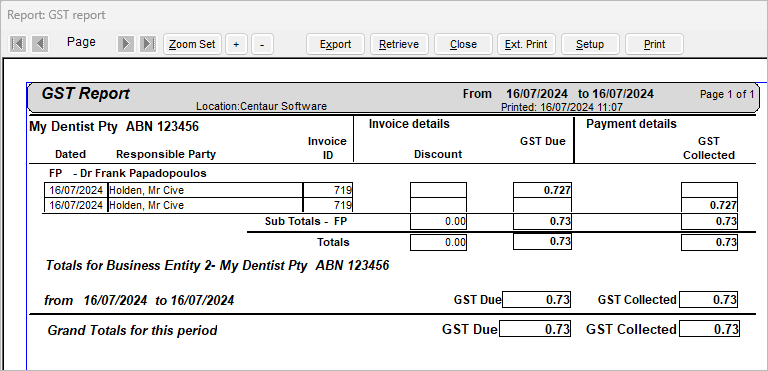Viewport: 768px width, 371px height.
Task: Click the Report: GST report window title
Action: pyautogui.click(x=56, y=15)
